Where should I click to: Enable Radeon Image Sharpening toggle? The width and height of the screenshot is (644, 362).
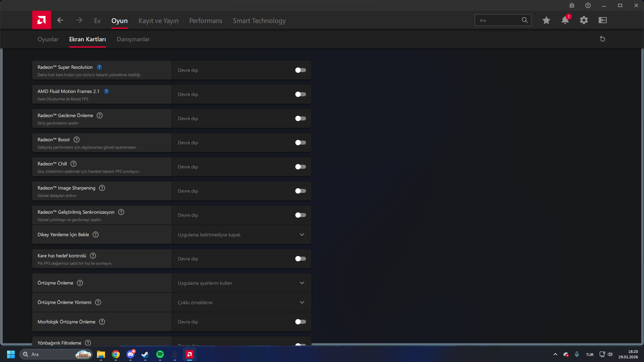[300, 191]
